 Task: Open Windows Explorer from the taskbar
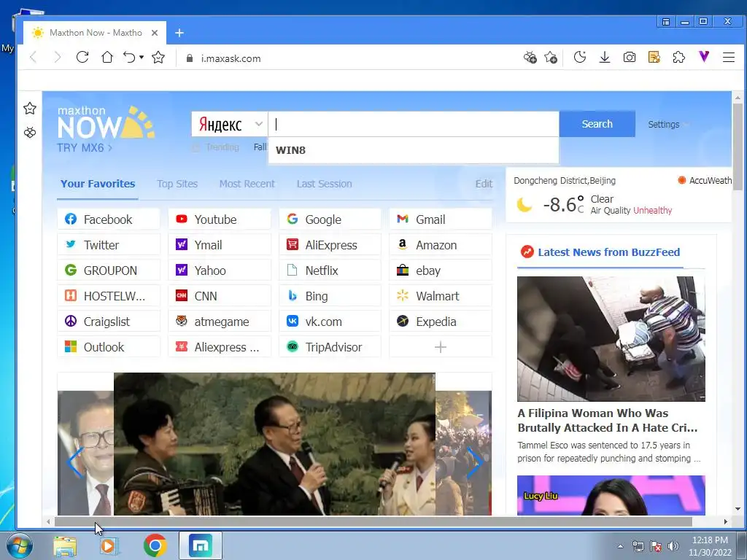[x=65, y=546]
